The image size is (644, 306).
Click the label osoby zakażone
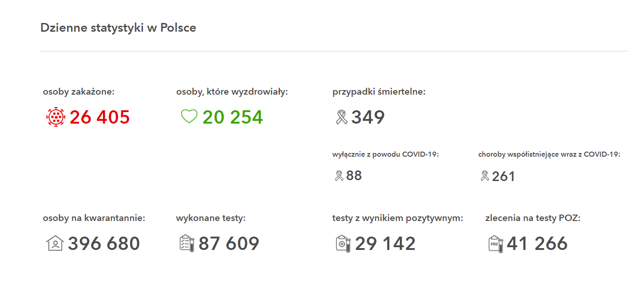click(x=79, y=92)
